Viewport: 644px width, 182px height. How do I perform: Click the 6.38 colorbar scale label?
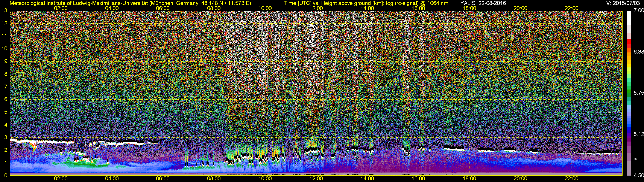tap(638, 52)
